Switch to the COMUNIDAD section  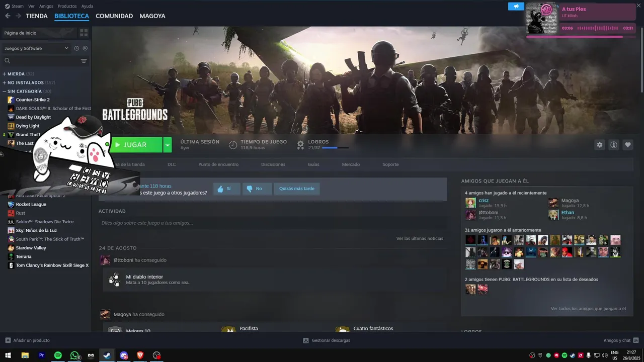click(x=114, y=16)
